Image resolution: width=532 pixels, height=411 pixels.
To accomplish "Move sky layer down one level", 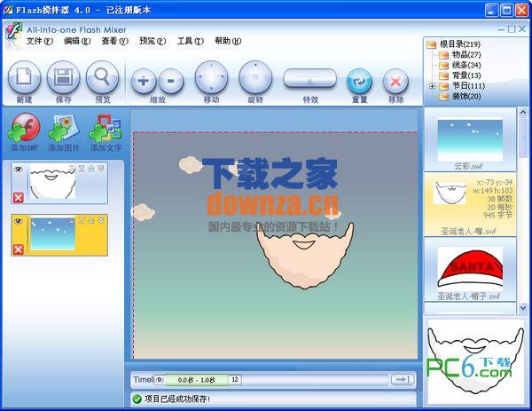I will point(101,221).
